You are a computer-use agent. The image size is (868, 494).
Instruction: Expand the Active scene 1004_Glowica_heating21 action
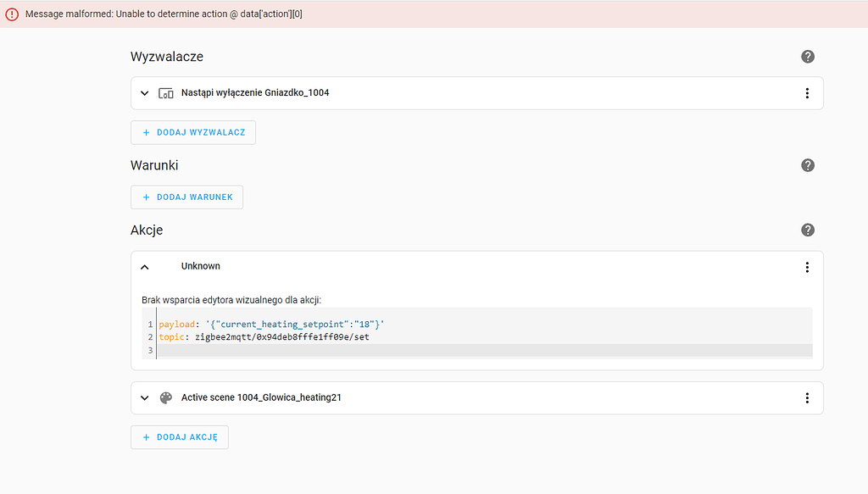pyautogui.click(x=144, y=397)
